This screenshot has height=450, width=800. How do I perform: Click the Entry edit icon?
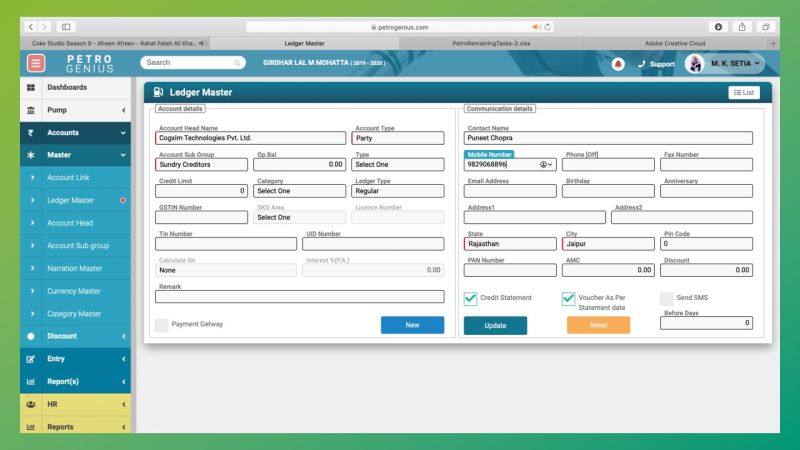30,359
